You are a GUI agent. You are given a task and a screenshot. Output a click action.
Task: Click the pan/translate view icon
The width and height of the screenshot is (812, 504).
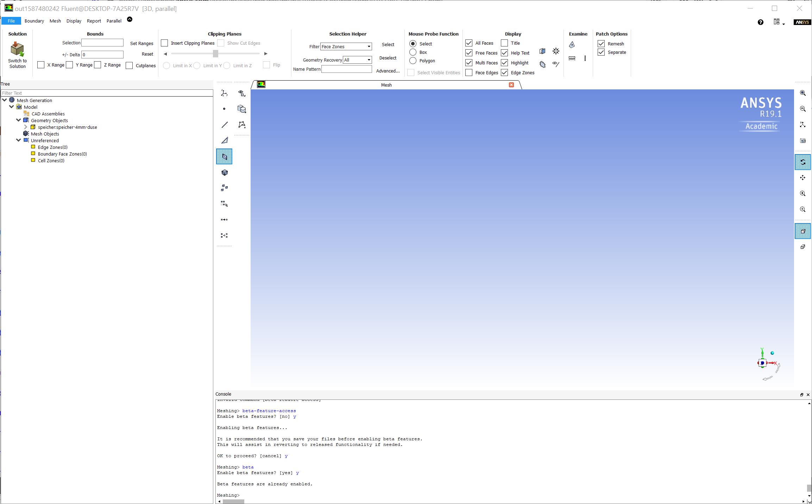(x=802, y=178)
